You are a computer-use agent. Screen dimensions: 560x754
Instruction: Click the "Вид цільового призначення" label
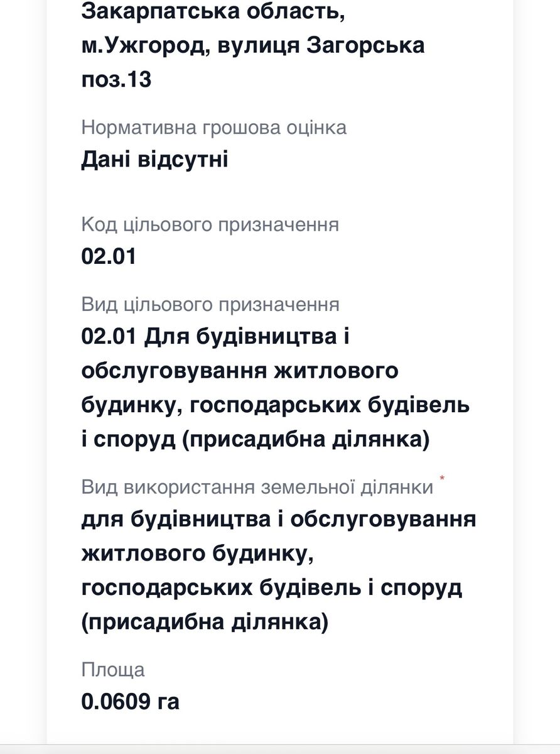tap(210, 305)
